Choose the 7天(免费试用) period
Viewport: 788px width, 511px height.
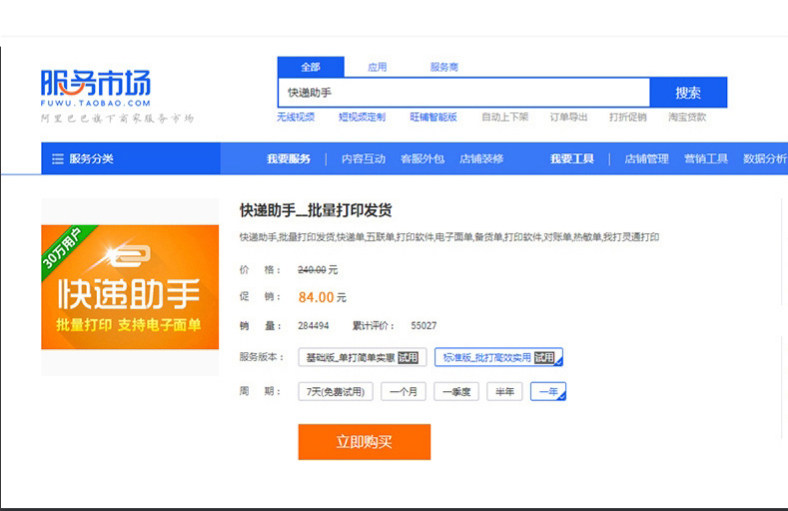[x=336, y=391]
